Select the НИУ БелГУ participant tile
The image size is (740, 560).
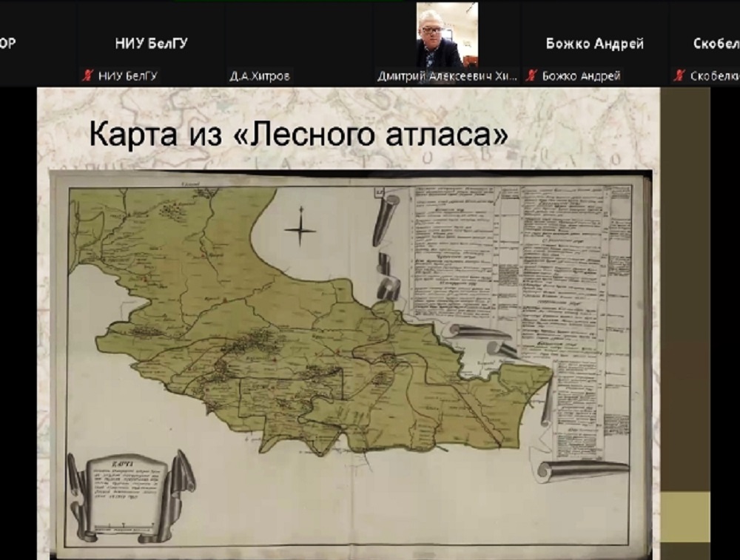click(x=151, y=43)
